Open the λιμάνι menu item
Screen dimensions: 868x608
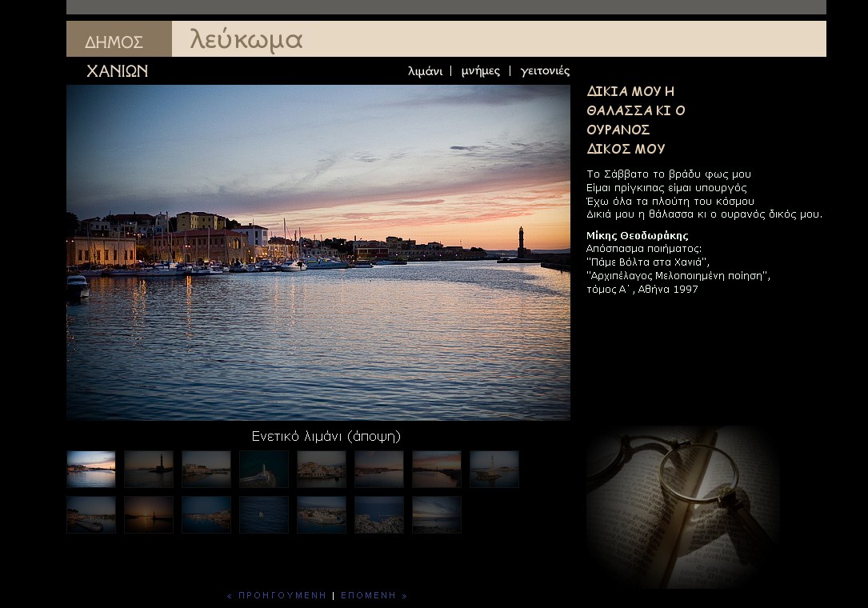[425, 71]
